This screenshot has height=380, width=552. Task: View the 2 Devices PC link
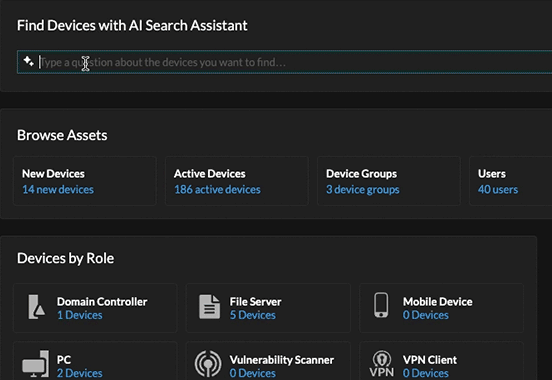[80, 373]
